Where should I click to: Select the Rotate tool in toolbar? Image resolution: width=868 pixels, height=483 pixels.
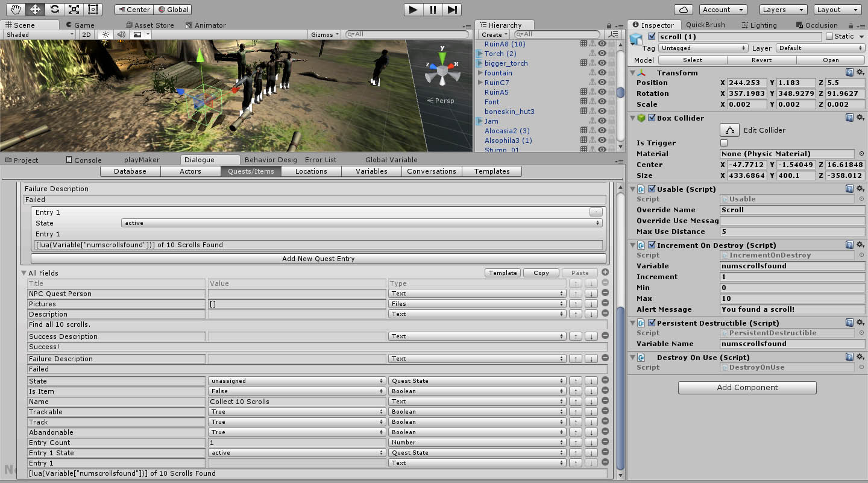[54, 9]
